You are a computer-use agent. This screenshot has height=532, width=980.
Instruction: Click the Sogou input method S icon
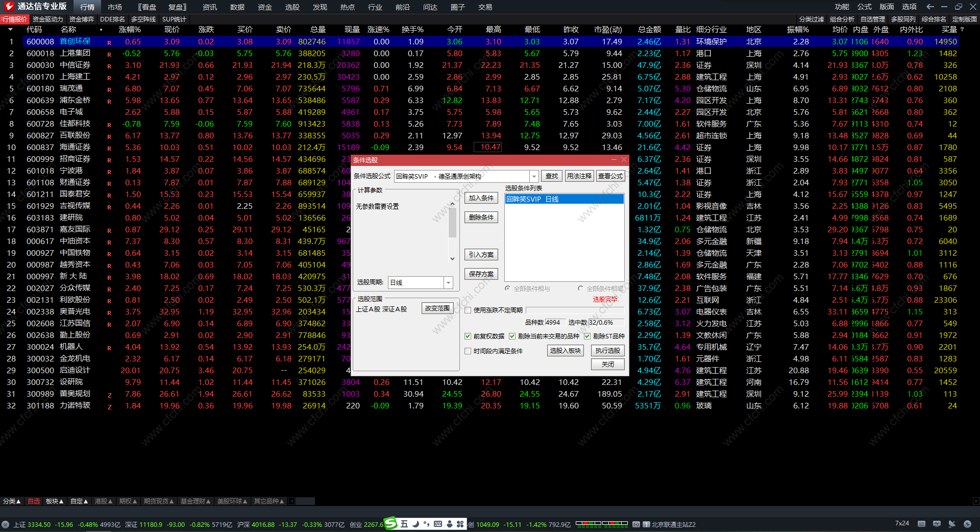click(390, 523)
